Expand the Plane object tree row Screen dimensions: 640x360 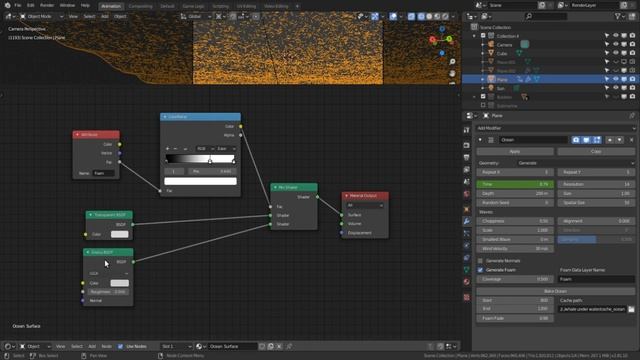(482, 79)
